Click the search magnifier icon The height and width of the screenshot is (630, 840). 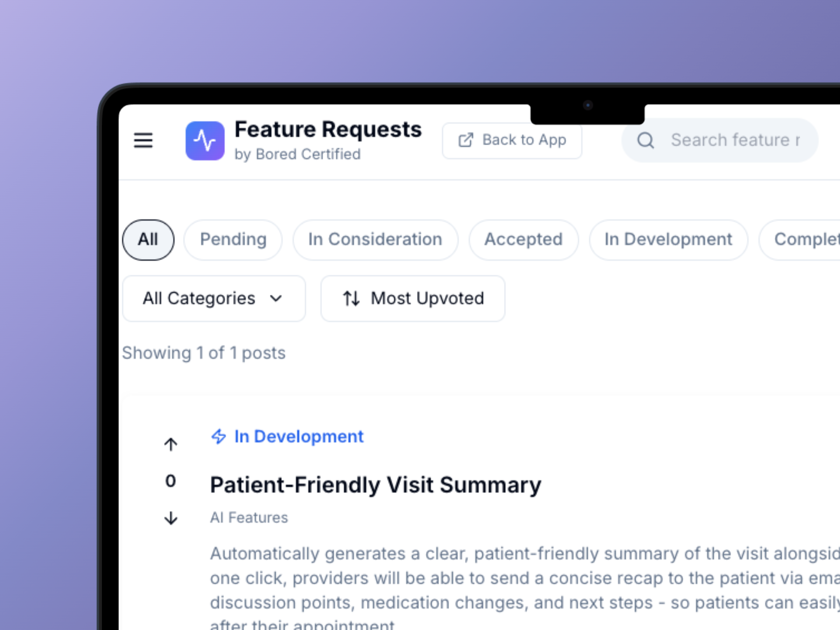coord(645,140)
